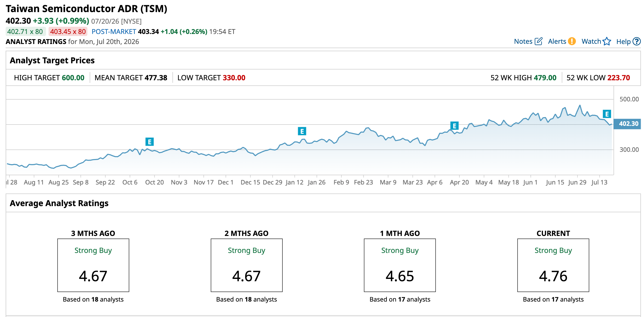Image resolution: width=644 pixels, height=317 pixels.
Task: Click the green bid quote 402.71 x 80
Action: (x=25, y=32)
